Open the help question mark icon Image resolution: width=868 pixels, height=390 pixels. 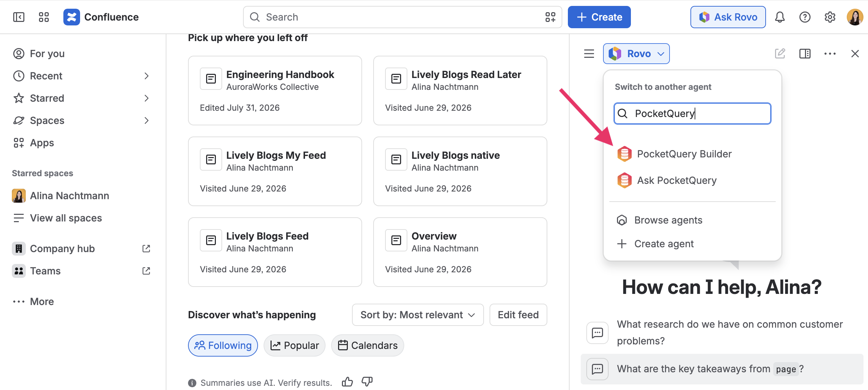coord(805,17)
